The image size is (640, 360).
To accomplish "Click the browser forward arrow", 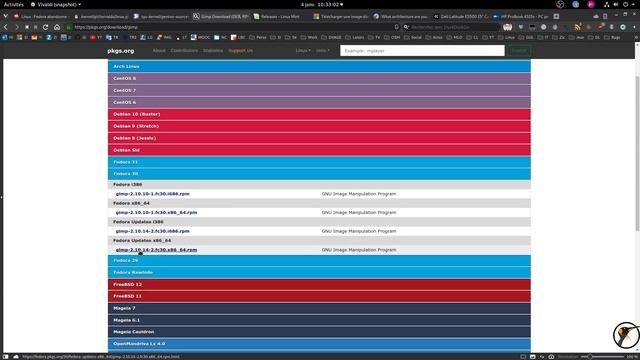I will 16,27.
